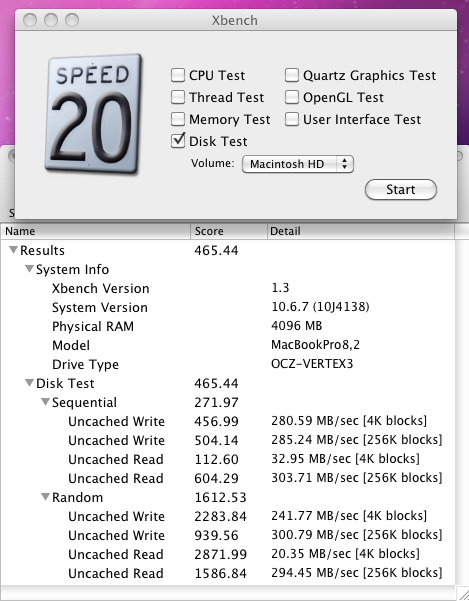Select Random Uncached Read scoring 2871.99
The image size is (469, 601).
coord(228,554)
